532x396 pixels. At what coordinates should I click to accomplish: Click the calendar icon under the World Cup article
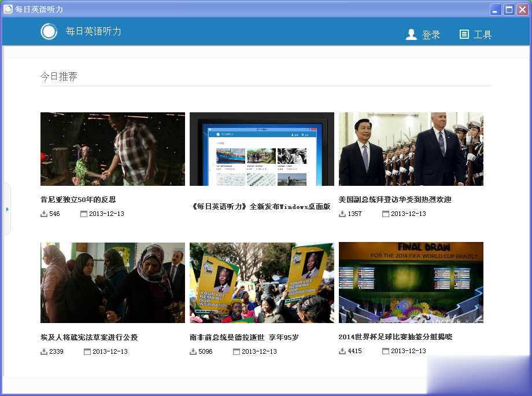pos(386,351)
